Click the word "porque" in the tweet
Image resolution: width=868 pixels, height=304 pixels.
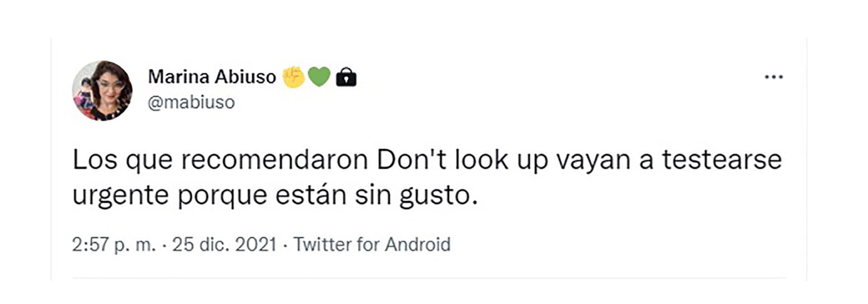click(x=222, y=196)
